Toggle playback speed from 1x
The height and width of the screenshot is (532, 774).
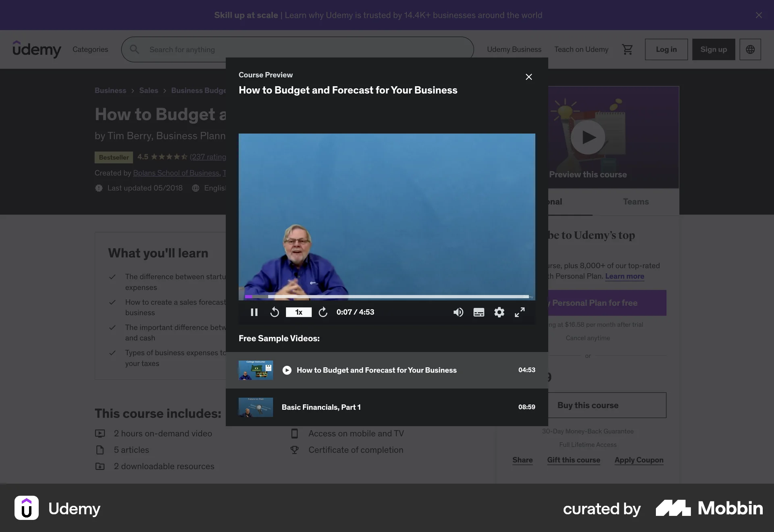[x=298, y=312]
